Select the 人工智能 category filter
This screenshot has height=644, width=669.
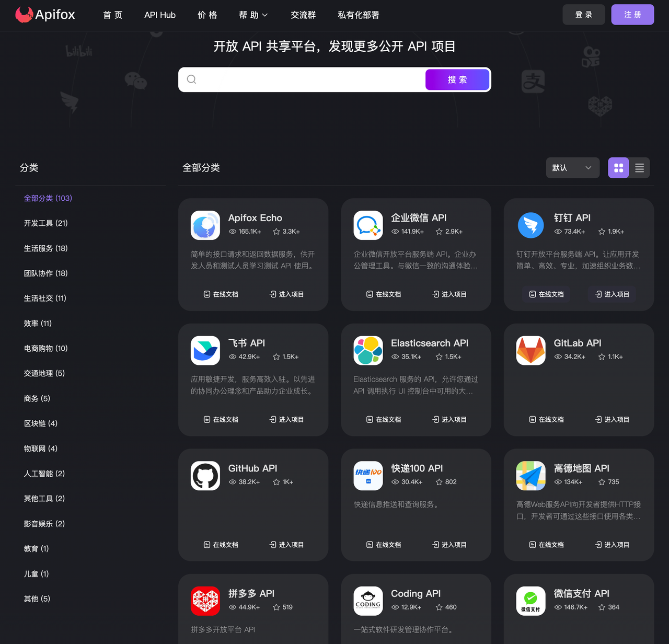click(44, 473)
